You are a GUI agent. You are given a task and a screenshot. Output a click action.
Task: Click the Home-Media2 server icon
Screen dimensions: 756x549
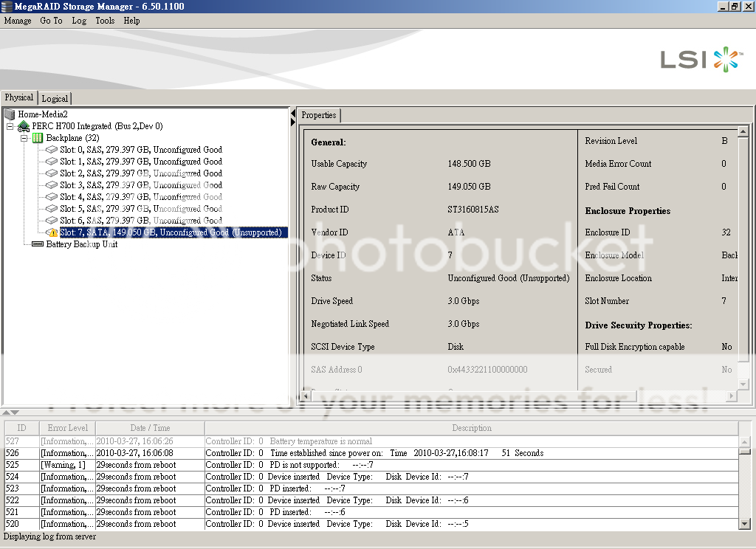tap(10, 114)
